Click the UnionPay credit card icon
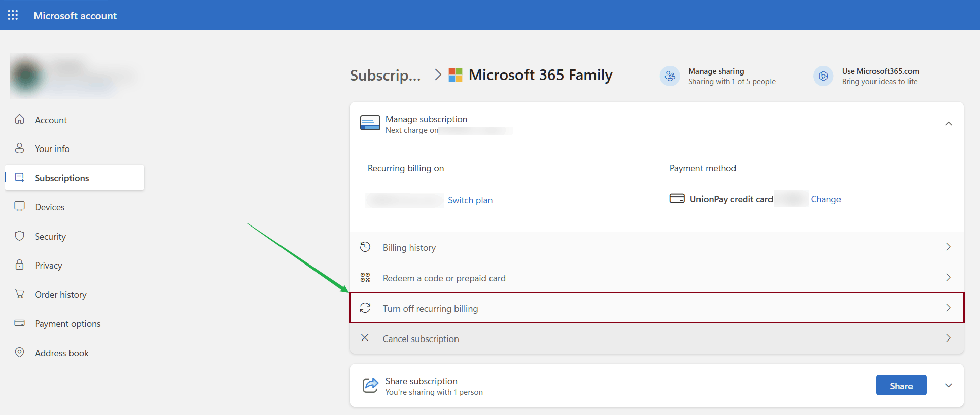The width and height of the screenshot is (980, 415). [677, 198]
